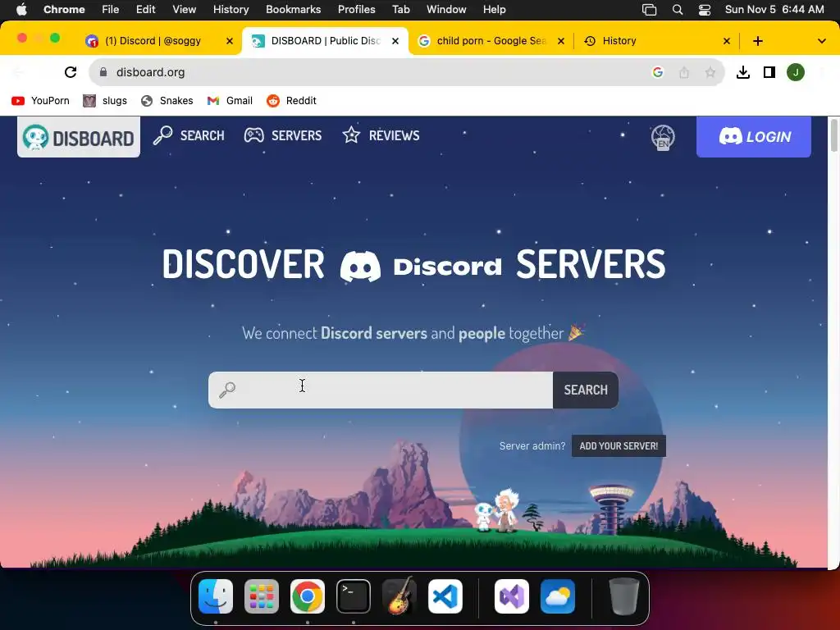Open the Tab menu
The width and height of the screenshot is (840, 630).
[x=400, y=10]
